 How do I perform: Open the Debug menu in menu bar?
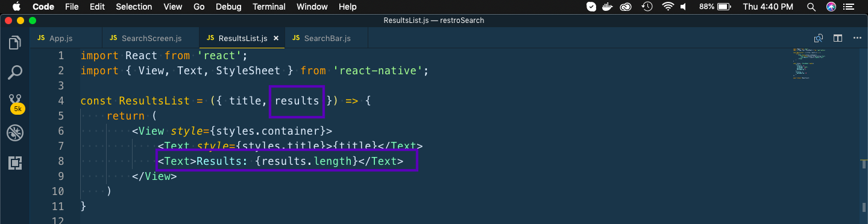pyautogui.click(x=228, y=7)
